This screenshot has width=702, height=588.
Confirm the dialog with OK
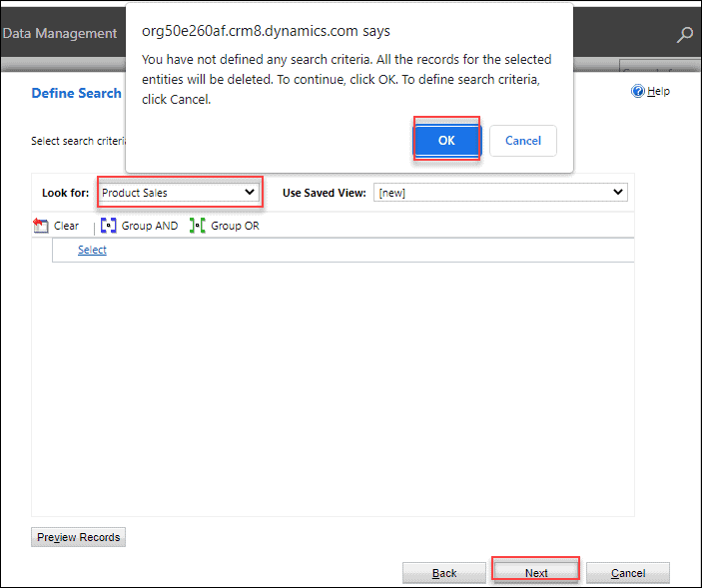point(446,141)
